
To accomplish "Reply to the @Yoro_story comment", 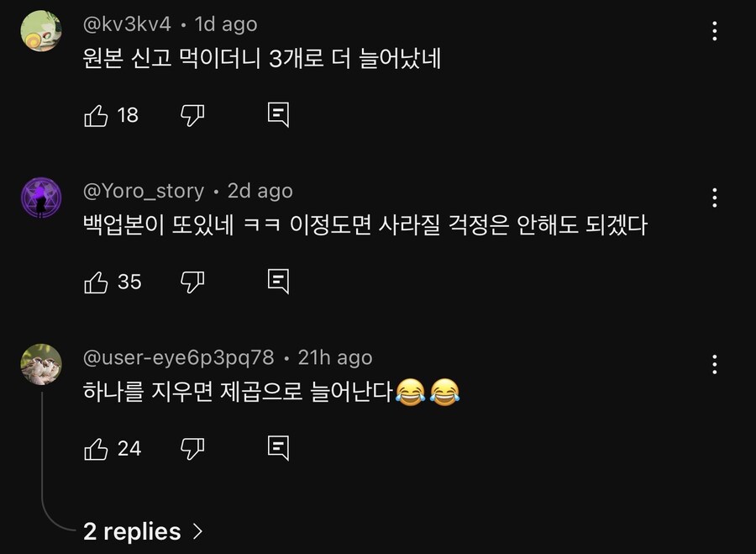I will pyautogui.click(x=278, y=282).
